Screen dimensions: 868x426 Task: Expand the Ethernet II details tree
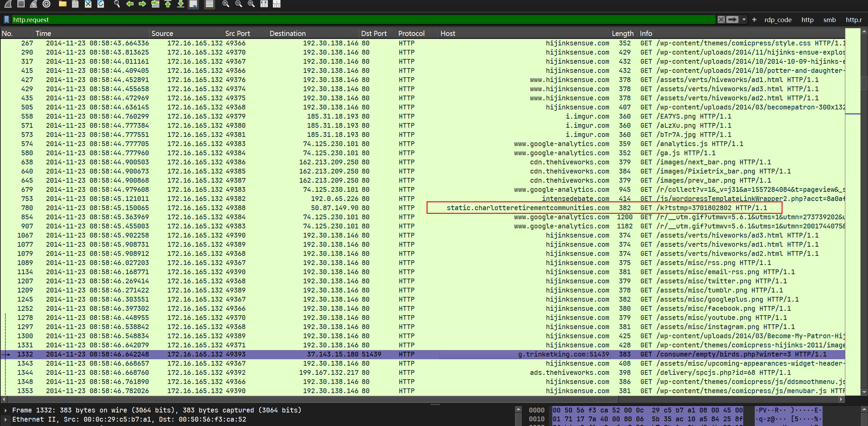pos(5,419)
